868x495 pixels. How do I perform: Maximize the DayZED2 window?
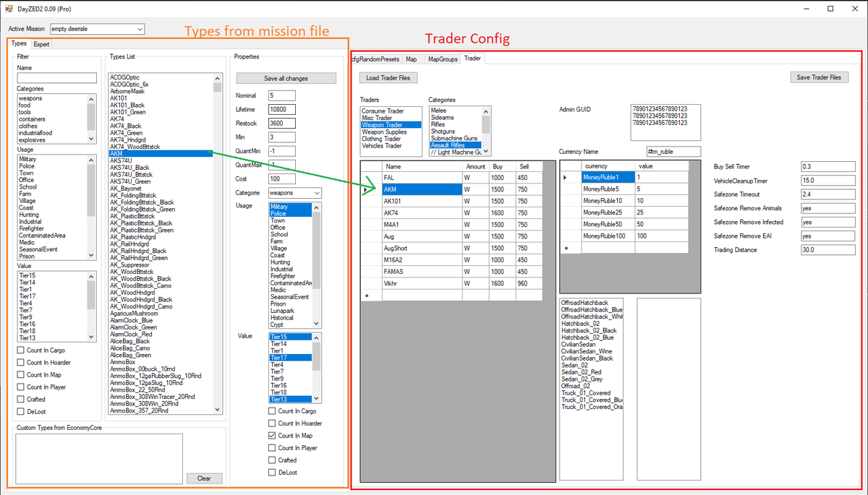830,9
